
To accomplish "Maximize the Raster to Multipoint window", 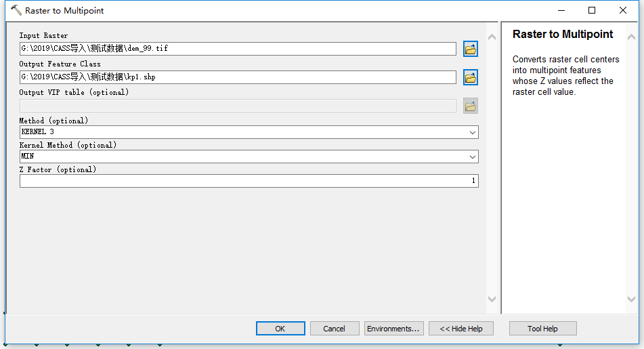I will (592, 10).
